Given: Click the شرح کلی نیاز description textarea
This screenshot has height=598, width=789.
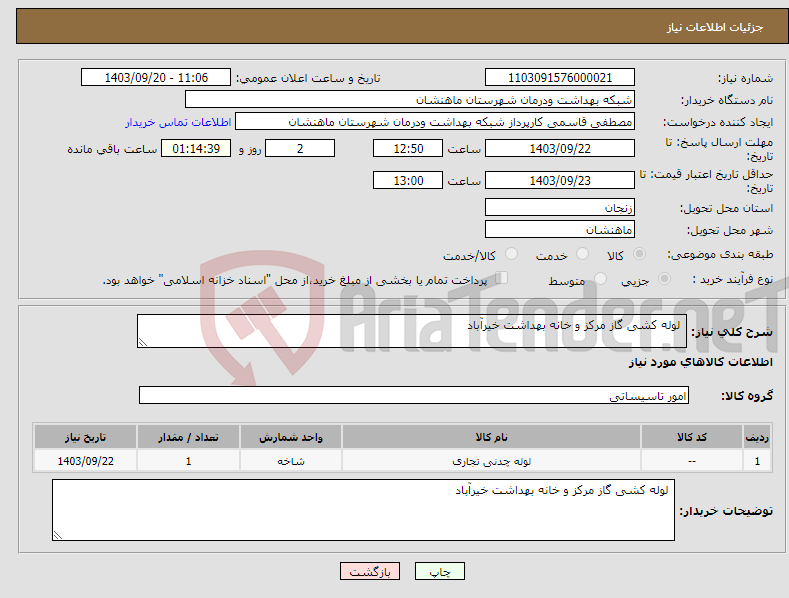Looking at the screenshot, I should coord(412,331).
